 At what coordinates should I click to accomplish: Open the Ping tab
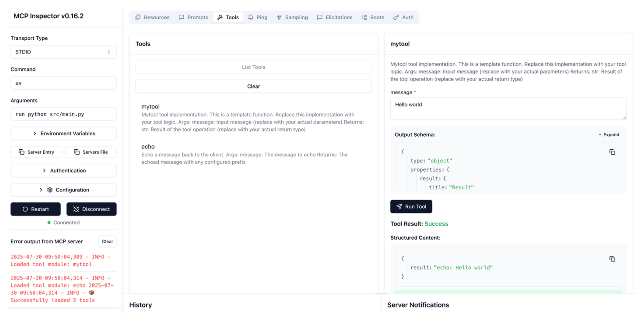pyautogui.click(x=258, y=17)
